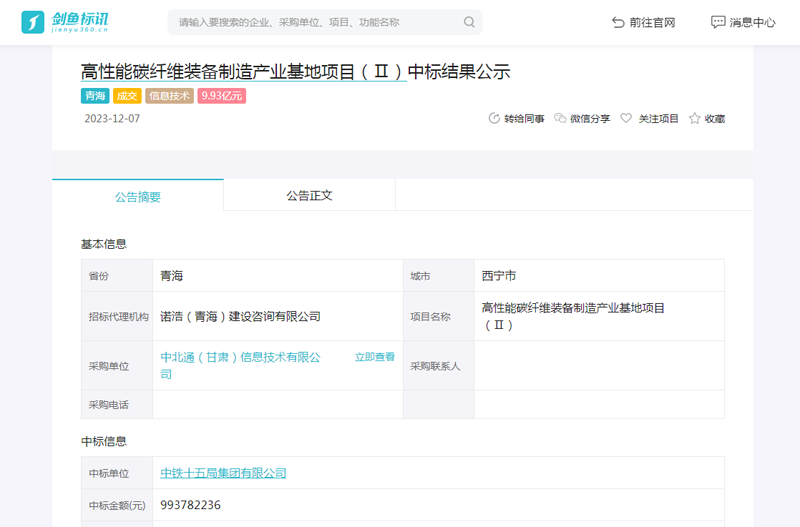Click the 项目名称 label cell
Screen dimensions: 800x527
coord(439,316)
